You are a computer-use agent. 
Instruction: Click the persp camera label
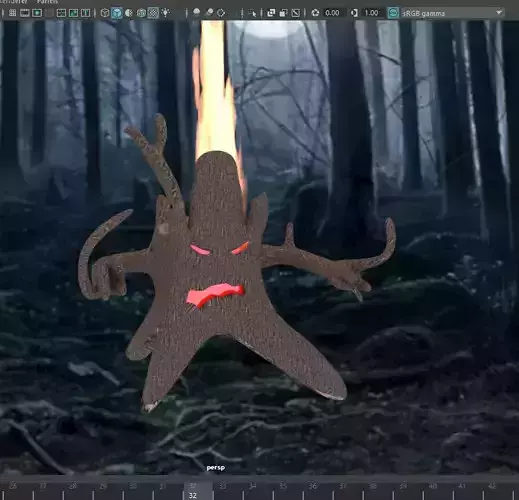(216, 468)
